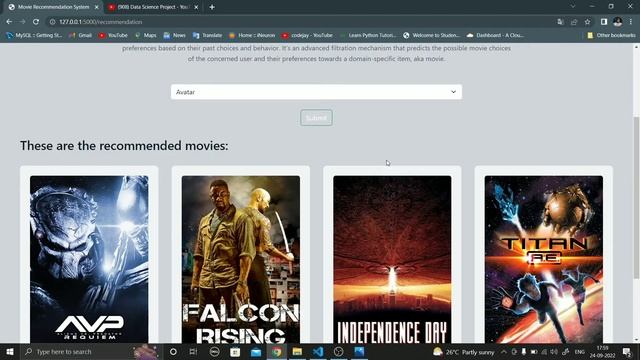
Task: Open the Chrome profile avatar
Action: coord(618,22)
